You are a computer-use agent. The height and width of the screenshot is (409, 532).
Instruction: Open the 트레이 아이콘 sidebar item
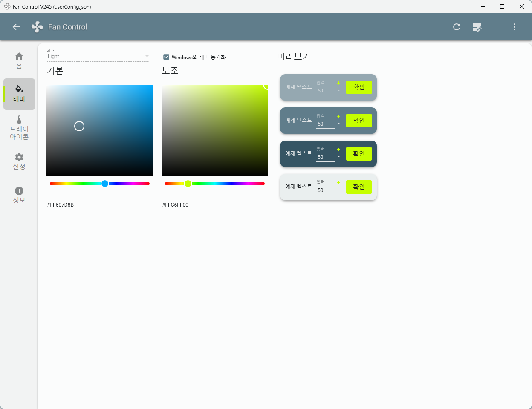tap(19, 128)
